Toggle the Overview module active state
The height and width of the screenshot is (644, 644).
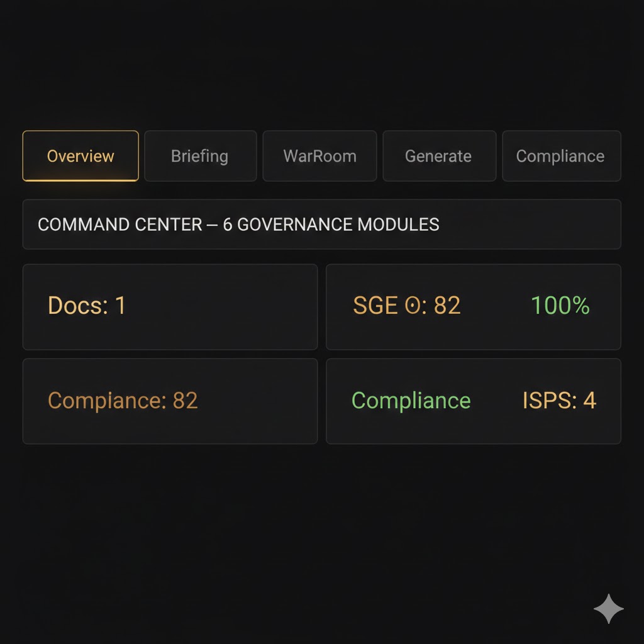tap(80, 156)
